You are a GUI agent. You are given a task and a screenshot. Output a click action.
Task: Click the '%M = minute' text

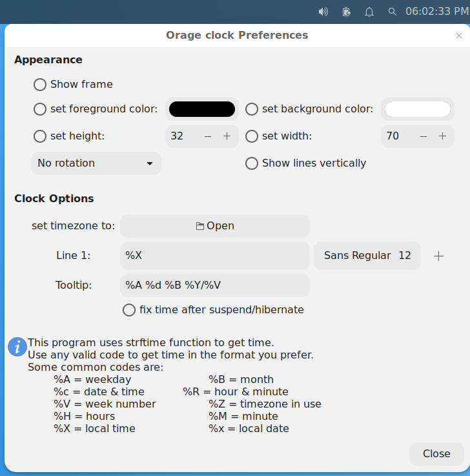click(x=243, y=416)
